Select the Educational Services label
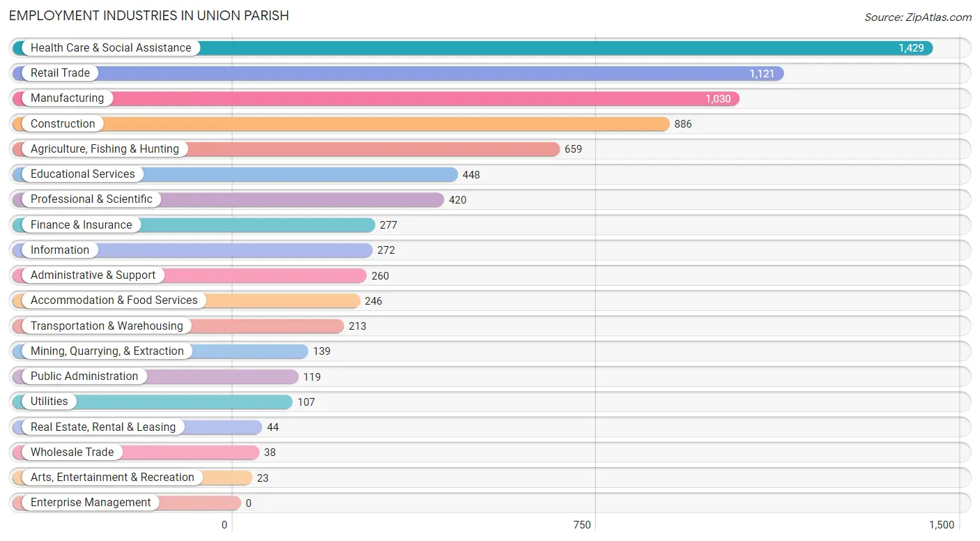Image resolution: width=980 pixels, height=541 pixels. coord(83,174)
